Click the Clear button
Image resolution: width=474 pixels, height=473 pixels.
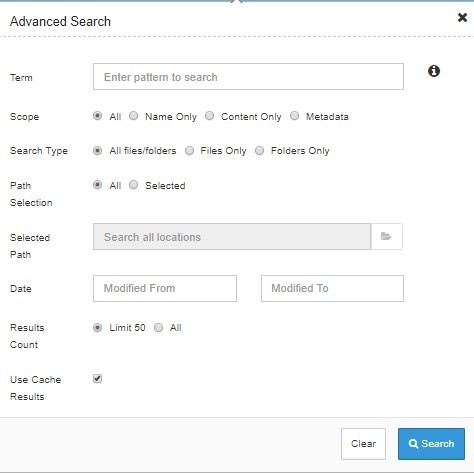pyautogui.click(x=363, y=444)
